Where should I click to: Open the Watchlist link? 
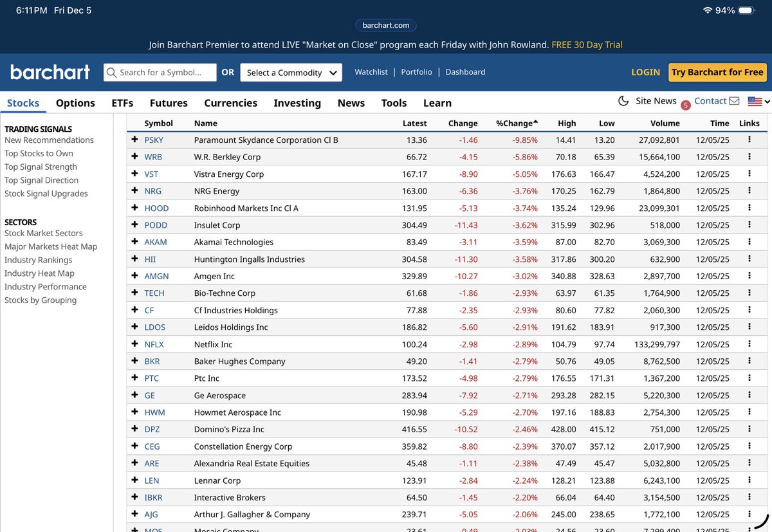pyautogui.click(x=371, y=72)
